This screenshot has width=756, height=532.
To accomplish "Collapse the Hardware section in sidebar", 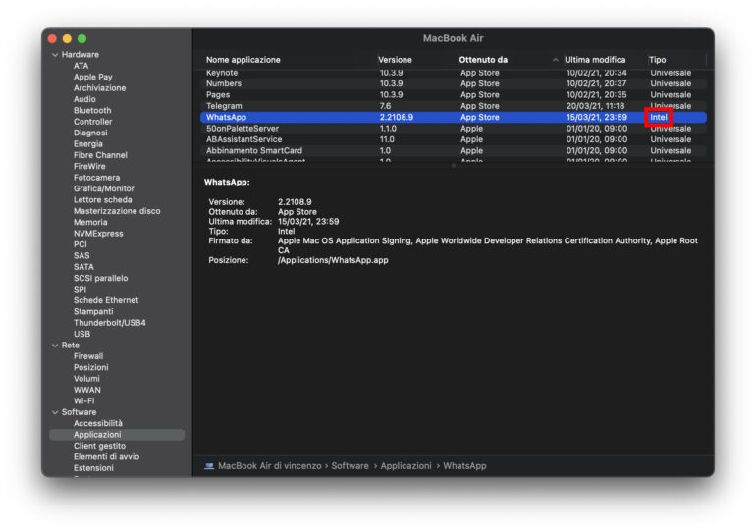I will pyautogui.click(x=55, y=55).
